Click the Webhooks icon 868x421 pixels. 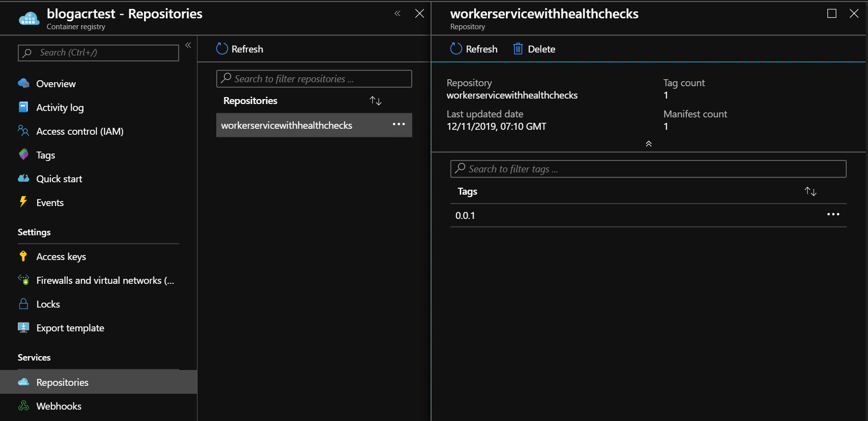point(23,406)
